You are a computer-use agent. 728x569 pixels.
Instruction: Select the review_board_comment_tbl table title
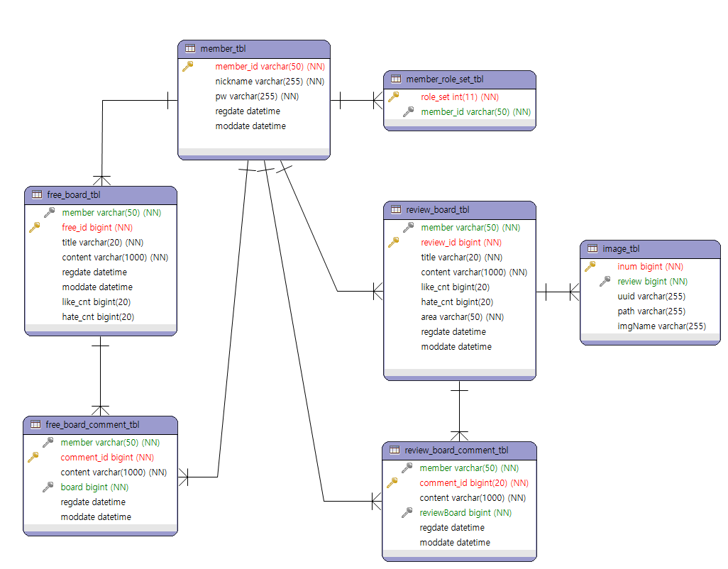(x=456, y=451)
